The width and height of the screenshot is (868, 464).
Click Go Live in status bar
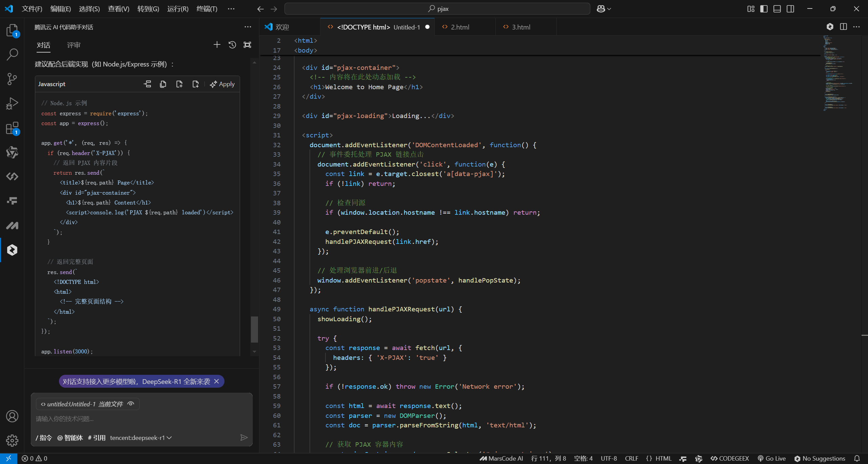(x=771, y=459)
